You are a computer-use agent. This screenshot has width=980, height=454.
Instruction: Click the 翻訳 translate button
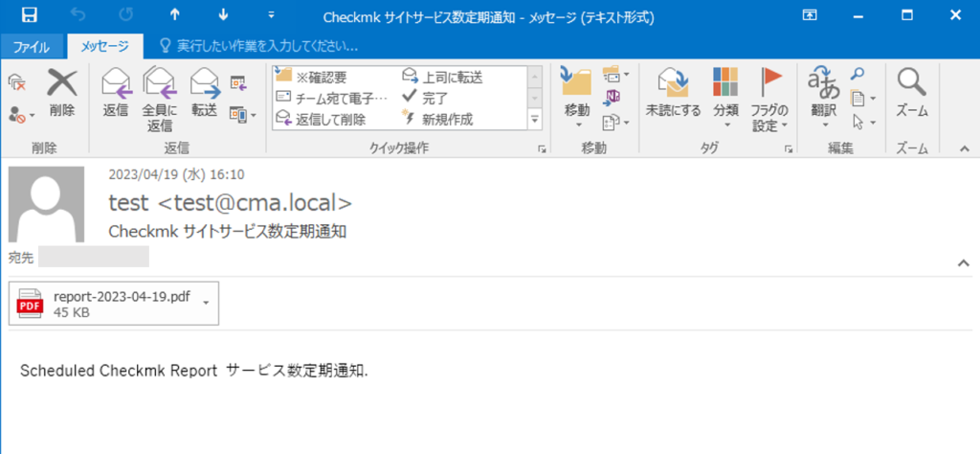coord(824,98)
